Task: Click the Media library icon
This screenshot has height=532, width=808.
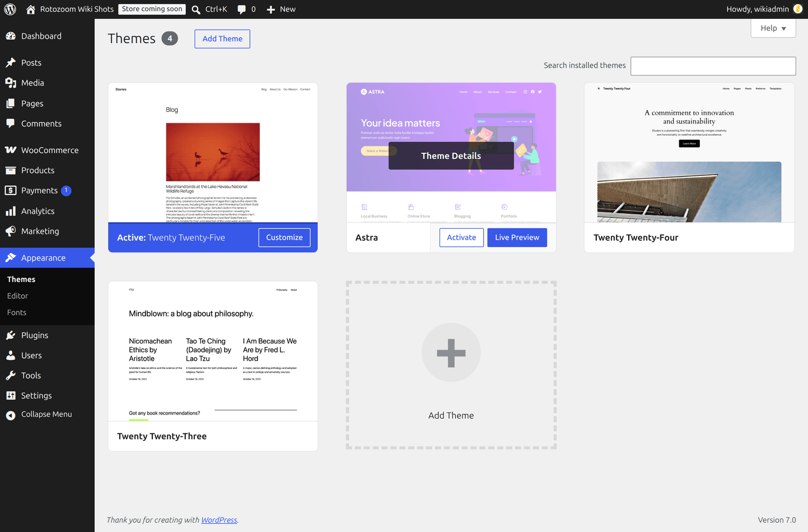Action: 11,83
